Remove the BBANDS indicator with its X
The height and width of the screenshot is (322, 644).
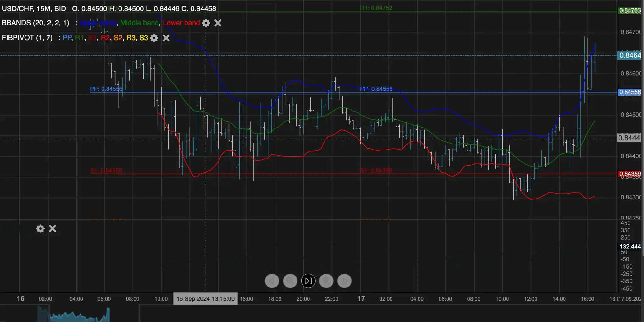(x=218, y=23)
